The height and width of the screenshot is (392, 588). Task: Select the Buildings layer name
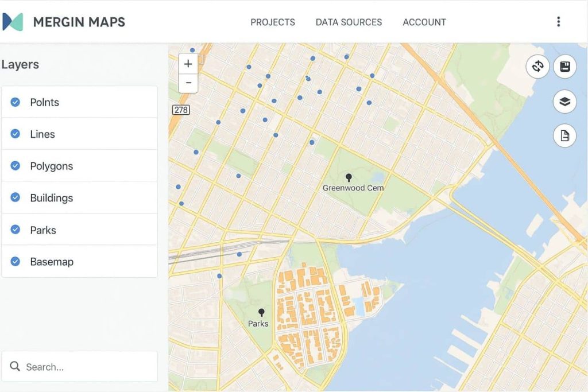51,198
